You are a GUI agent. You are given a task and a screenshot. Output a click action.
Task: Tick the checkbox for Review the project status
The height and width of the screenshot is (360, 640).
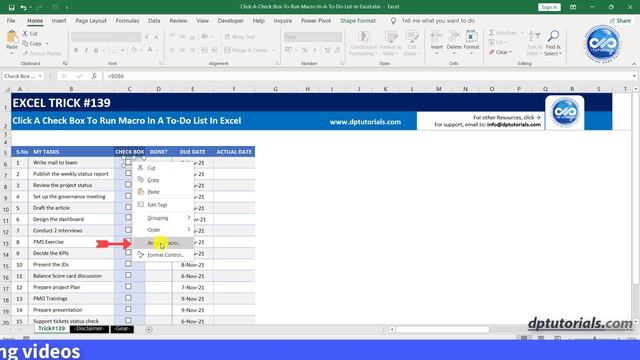pyautogui.click(x=128, y=184)
